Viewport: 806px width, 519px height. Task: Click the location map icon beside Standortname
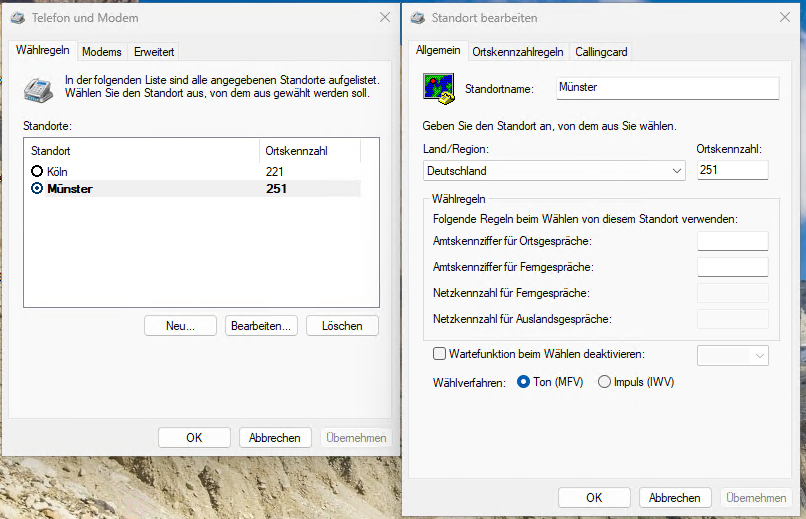click(440, 88)
